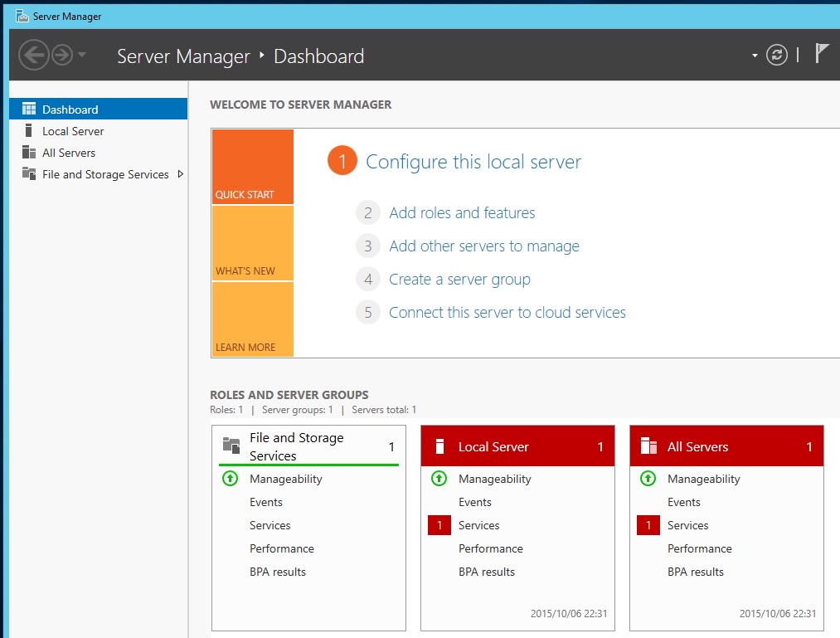The image size is (840, 638).
Task: Open dropdown arrow left of Refresh
Action: (x=755, y=56)
